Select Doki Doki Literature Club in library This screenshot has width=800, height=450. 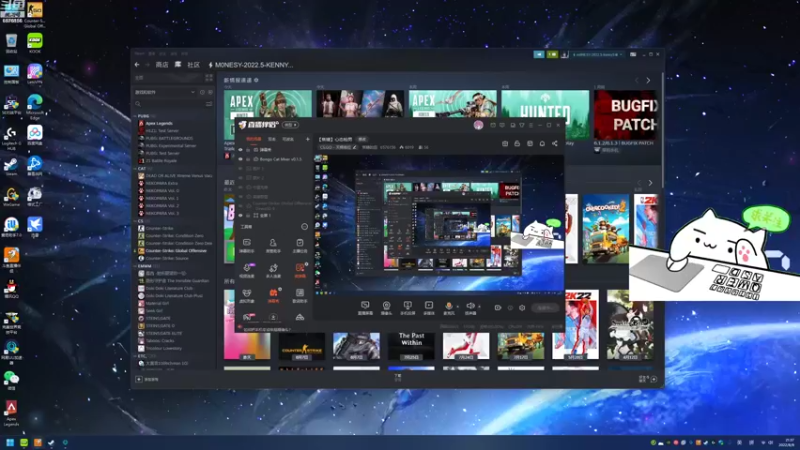tap(169, 288)
